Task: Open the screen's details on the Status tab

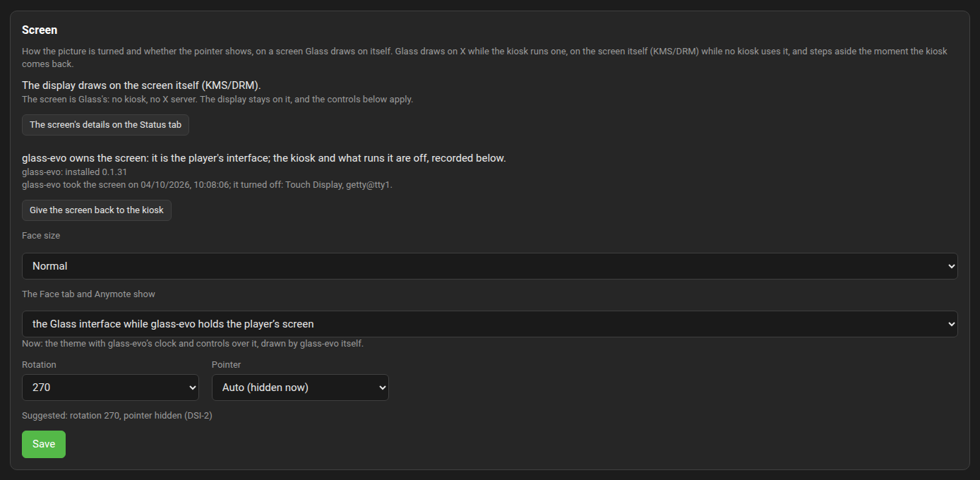Action: pyautogui.click(x=105, y=125)
